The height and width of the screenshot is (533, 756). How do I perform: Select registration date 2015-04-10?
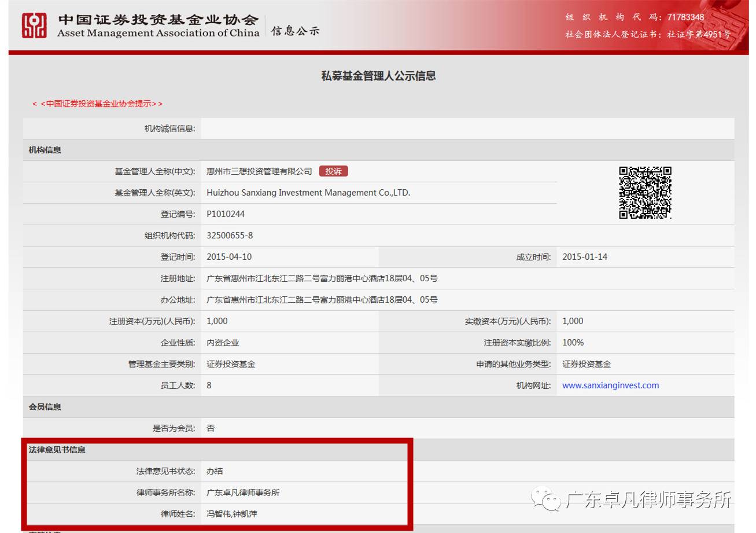click(x=229, y=257)
